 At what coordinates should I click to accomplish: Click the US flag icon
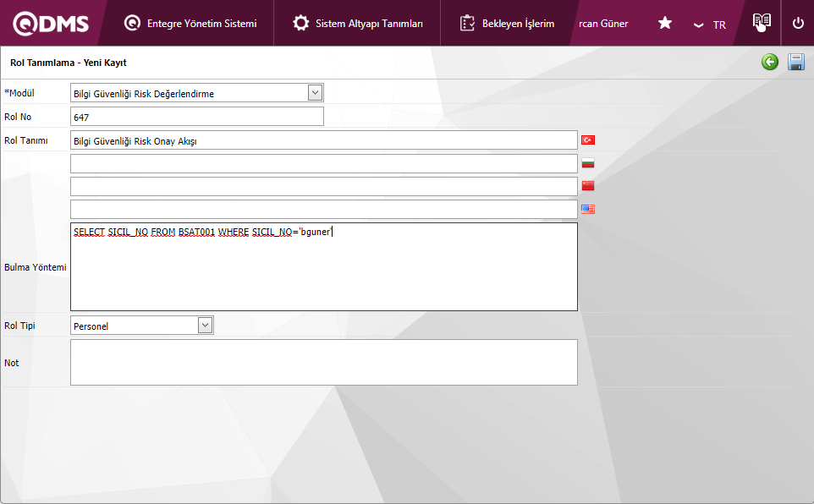[x=588, y=209]
